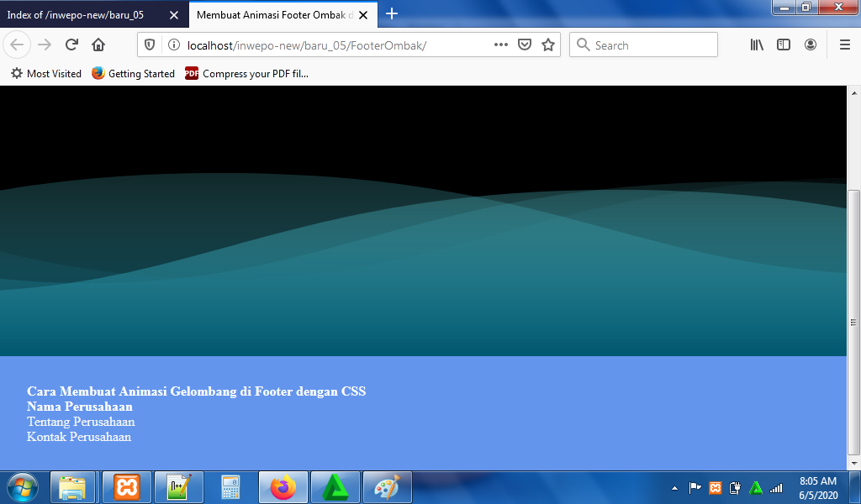Open XAMPP from the taskbar

point(127,487)
